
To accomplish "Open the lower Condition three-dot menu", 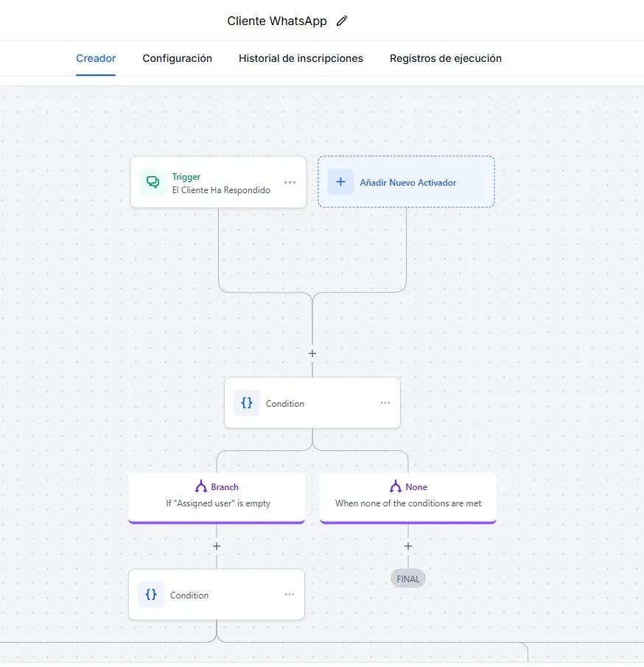I will coord(290,595).
